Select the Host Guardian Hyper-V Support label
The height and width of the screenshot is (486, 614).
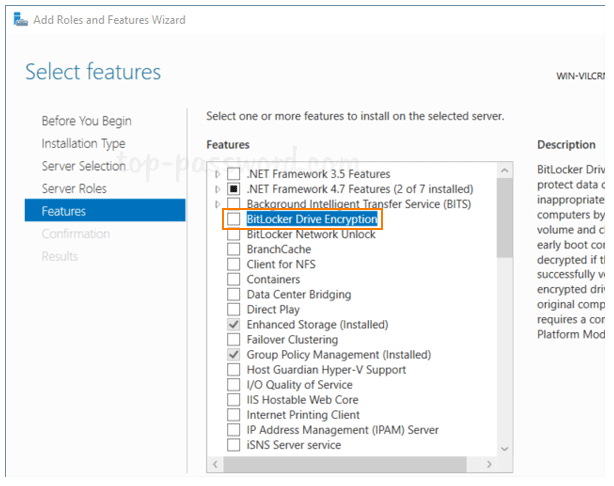click(x=326, y=369)
